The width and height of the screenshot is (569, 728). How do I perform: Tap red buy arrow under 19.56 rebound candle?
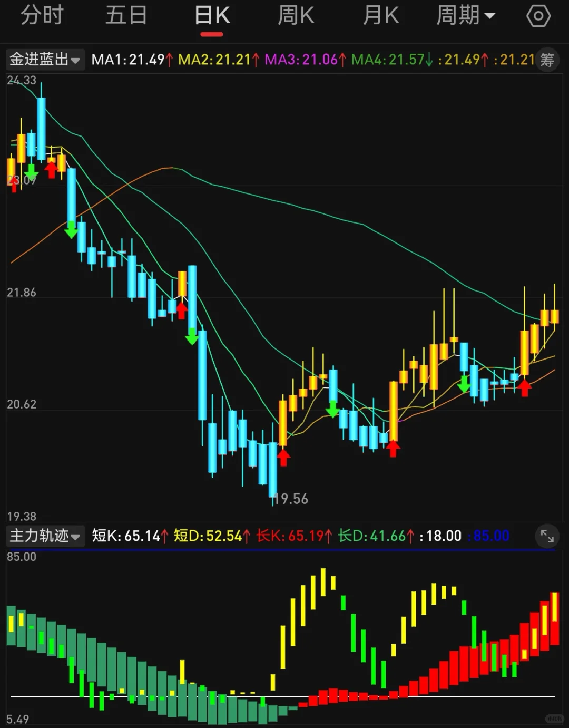click(283, 457)
